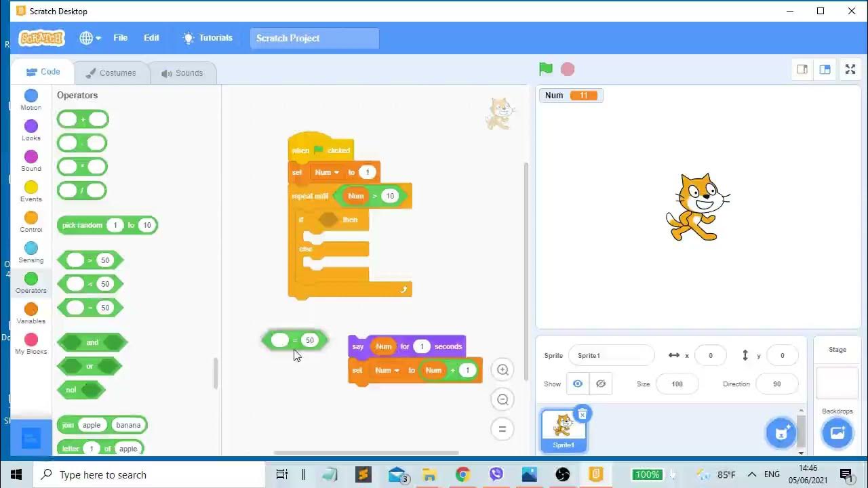
Task: Switch to the Code tab
Action: pyautogui.click(x=43, y=72)
